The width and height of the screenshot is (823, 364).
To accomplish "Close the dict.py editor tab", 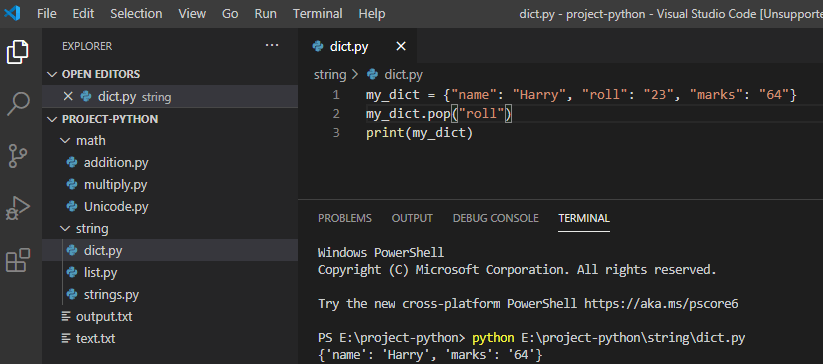I will coord(401,47).
